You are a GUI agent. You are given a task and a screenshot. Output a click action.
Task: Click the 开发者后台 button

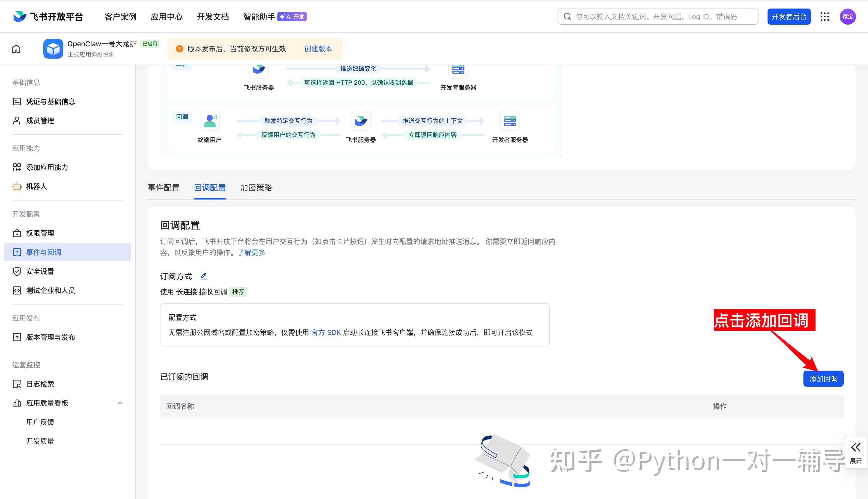[789, 17]
